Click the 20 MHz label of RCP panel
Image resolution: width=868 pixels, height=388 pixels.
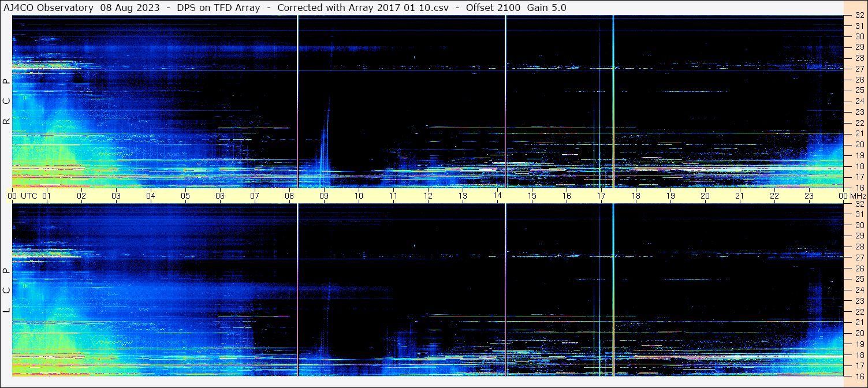point(859,144)
